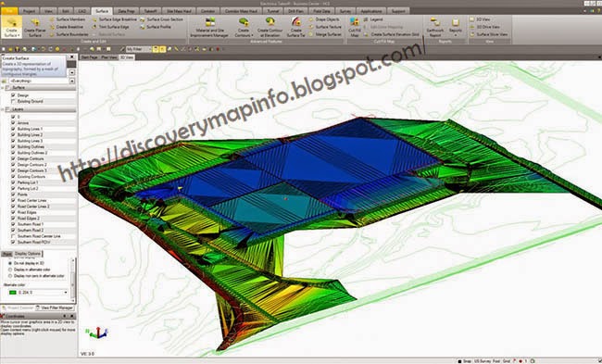Collapse the Layers tree section

click(x=3, y=109)
